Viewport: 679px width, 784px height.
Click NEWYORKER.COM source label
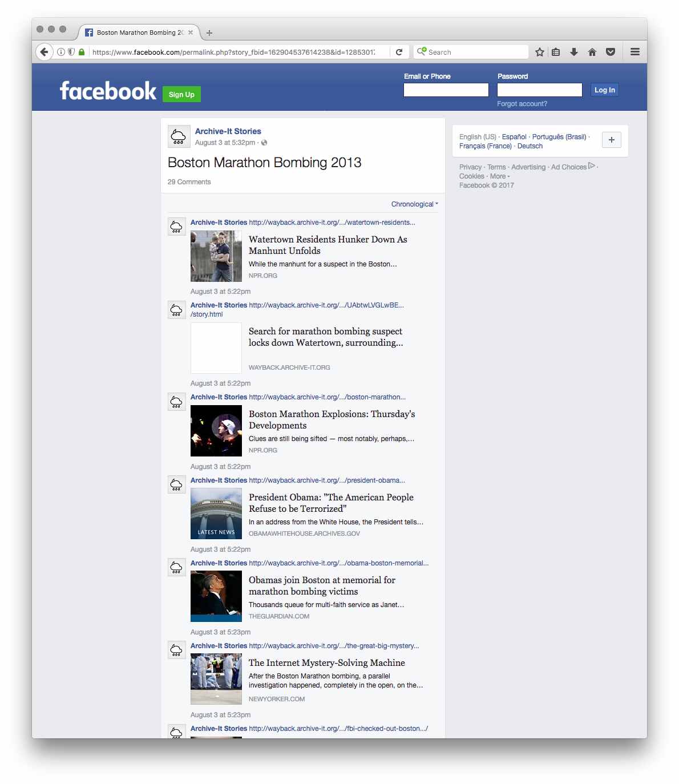coord(277,699)
